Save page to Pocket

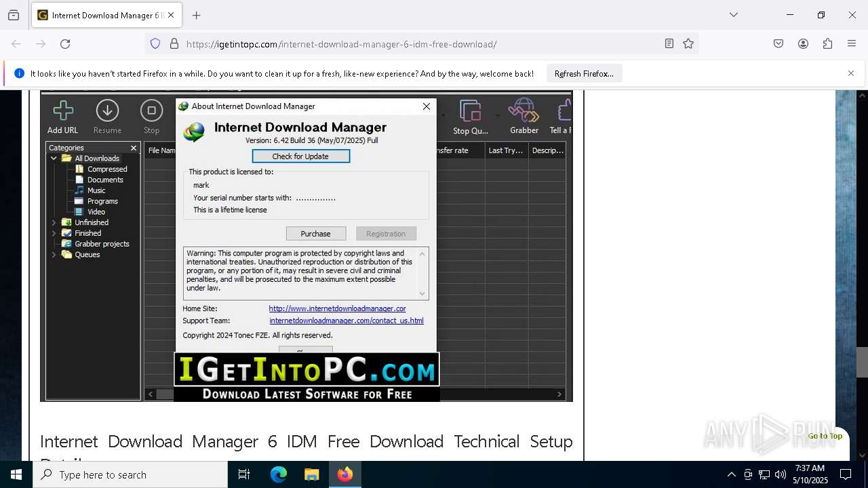(x=778, y=44)
